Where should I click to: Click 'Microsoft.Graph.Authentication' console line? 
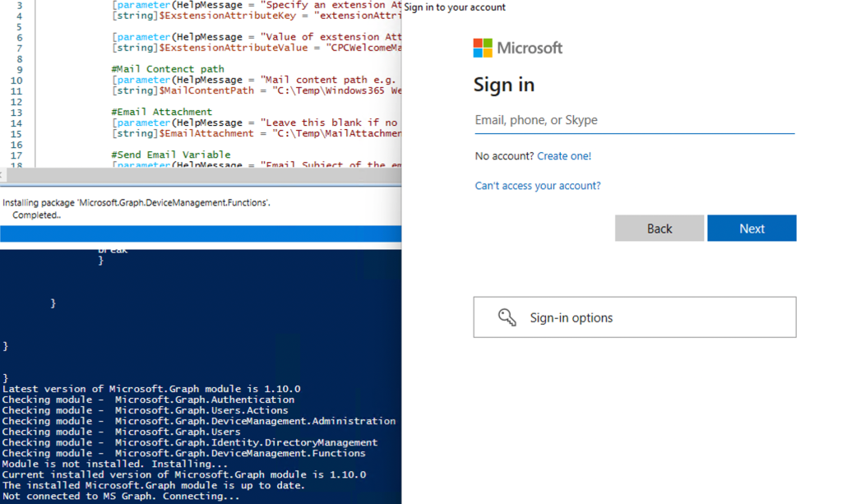coord(148,400)
